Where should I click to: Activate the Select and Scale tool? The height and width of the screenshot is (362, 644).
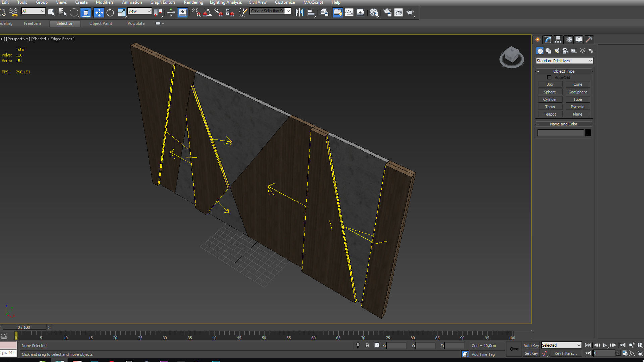(122, 13)
